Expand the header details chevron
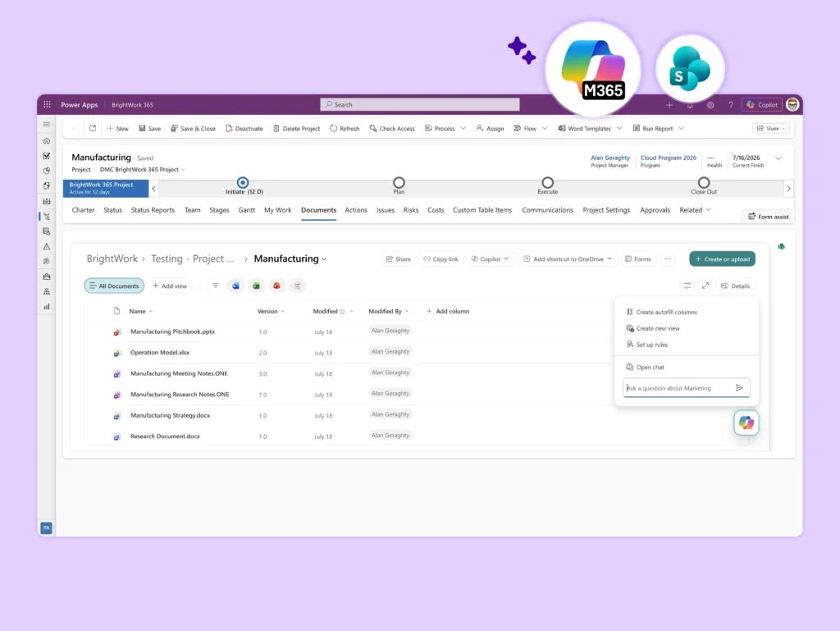Image resolution: width=840 pixels, height=631 pixels. pos(778,158)
